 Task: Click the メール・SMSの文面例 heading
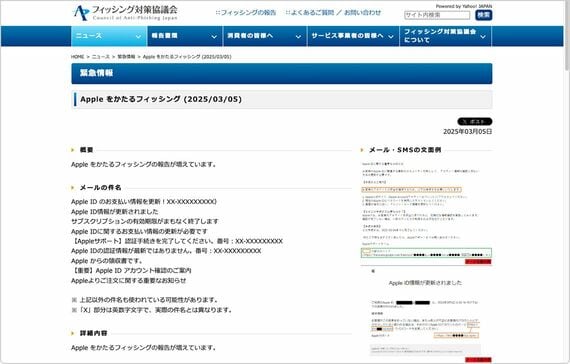coord(405,150)
